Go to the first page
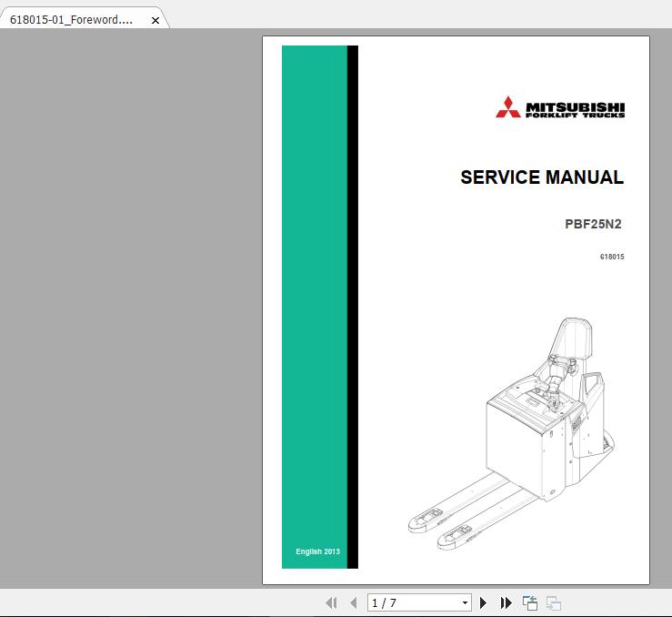Image resolution: width=672 pixels, height=617 pixels. [x=331, y=602]
